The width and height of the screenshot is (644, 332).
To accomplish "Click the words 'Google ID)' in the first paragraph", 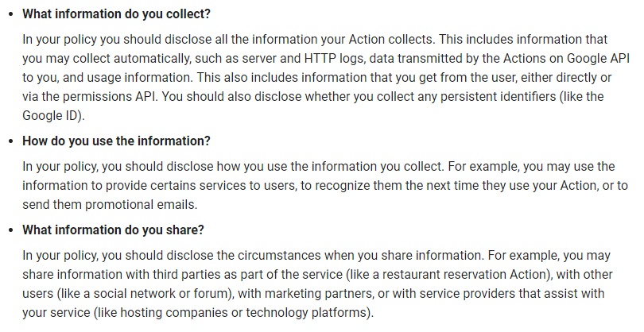I will pyautogui.click(x=52, y=116).
